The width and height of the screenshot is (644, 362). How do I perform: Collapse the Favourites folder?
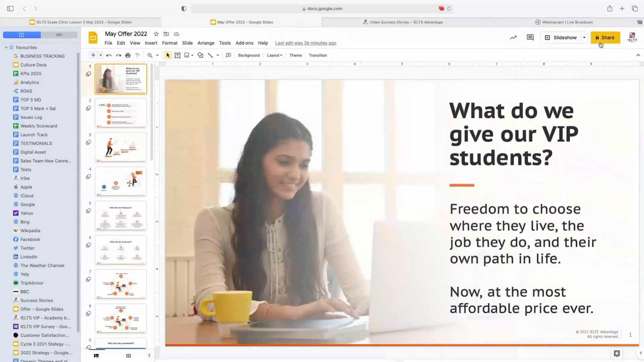click(x=6, y=47)
